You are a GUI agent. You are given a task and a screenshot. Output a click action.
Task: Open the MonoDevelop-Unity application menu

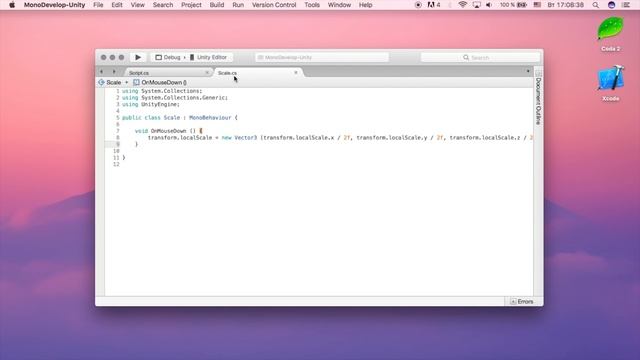54,5
